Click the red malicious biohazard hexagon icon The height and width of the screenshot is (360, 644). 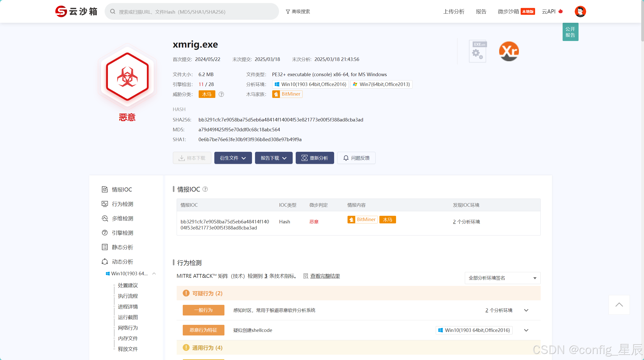coord(127,77)
